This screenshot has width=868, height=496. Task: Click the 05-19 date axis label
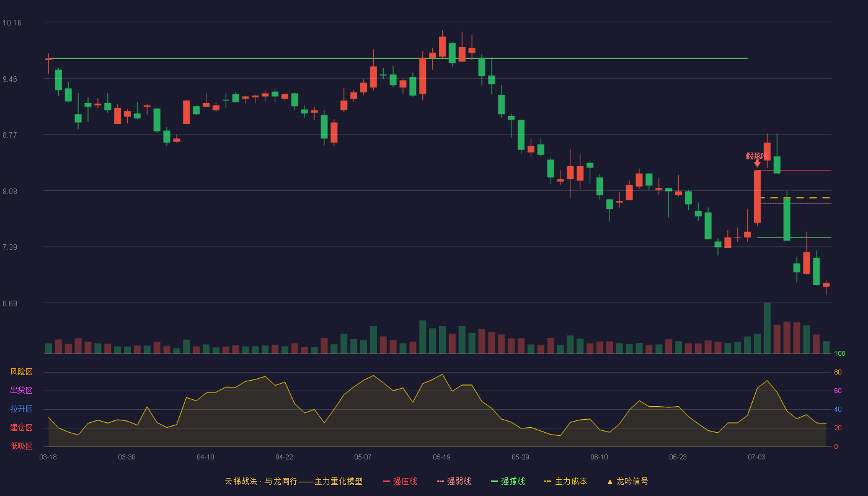point(441,457)
